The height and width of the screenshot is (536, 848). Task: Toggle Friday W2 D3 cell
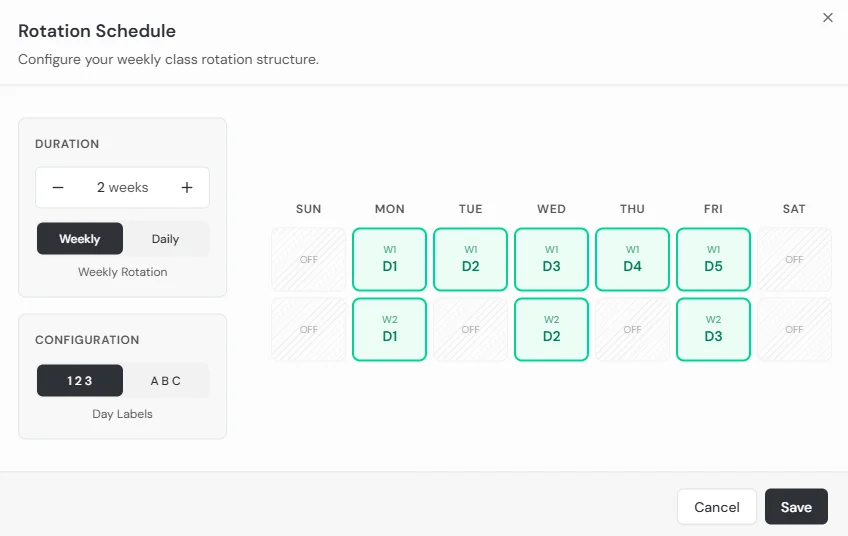coord(713,329)
